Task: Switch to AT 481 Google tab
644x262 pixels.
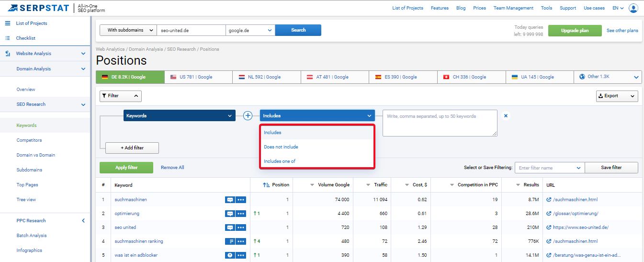Action: 335,77
